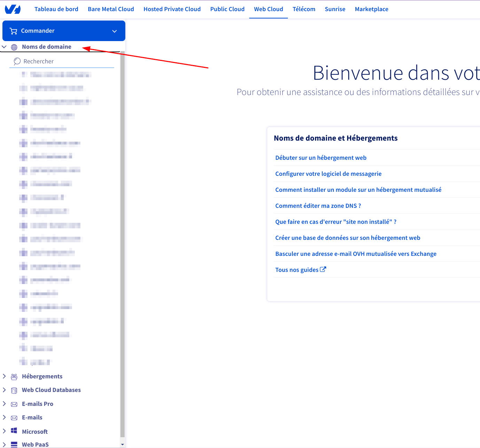Switch to Public Cloud tab

pyautogui.click(x=227, y=9)
